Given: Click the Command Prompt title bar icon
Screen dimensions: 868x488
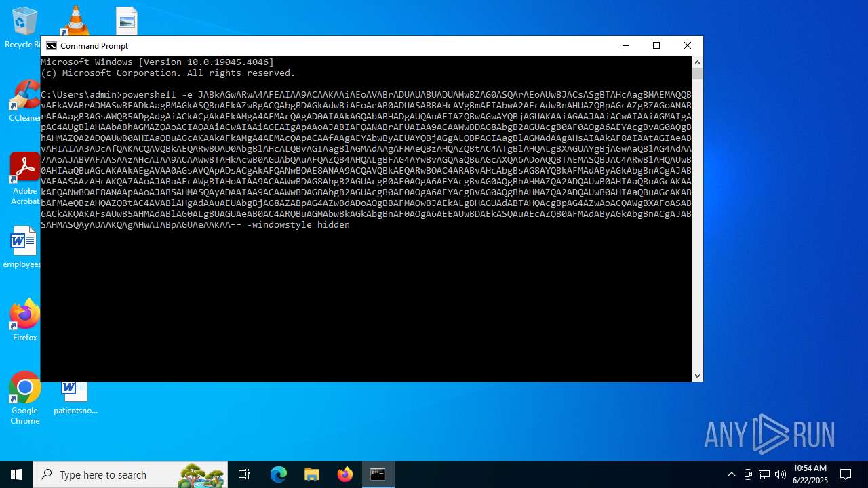Looking at the screenshot, I should point(52,46).
